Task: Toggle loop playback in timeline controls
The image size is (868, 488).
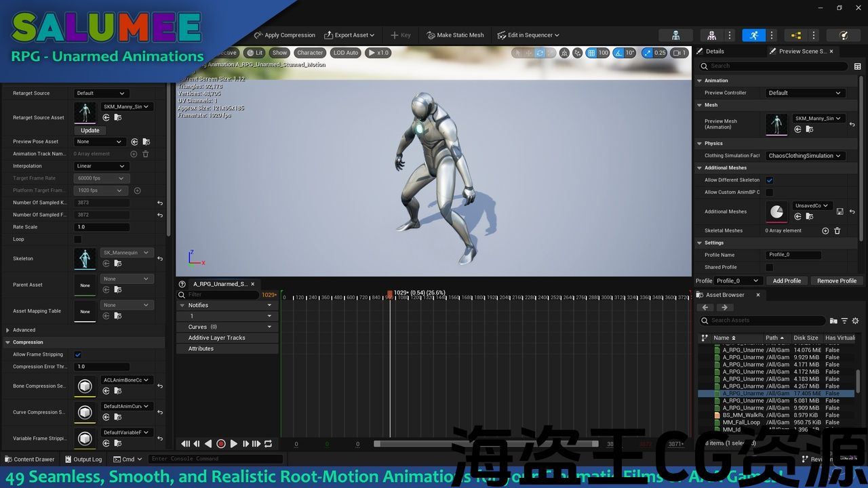Action: tap(269, 444)
